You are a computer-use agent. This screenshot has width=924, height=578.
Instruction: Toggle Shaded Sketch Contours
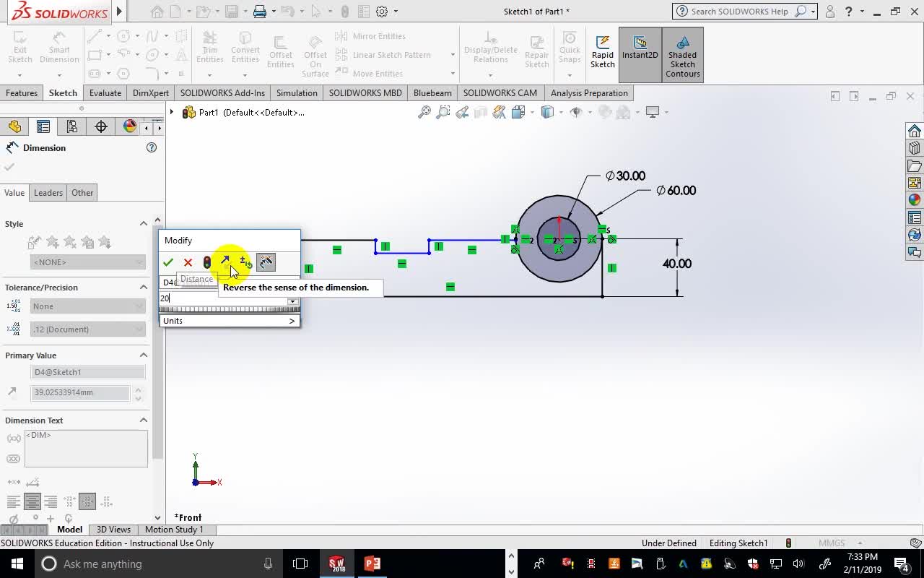[682, 55]
